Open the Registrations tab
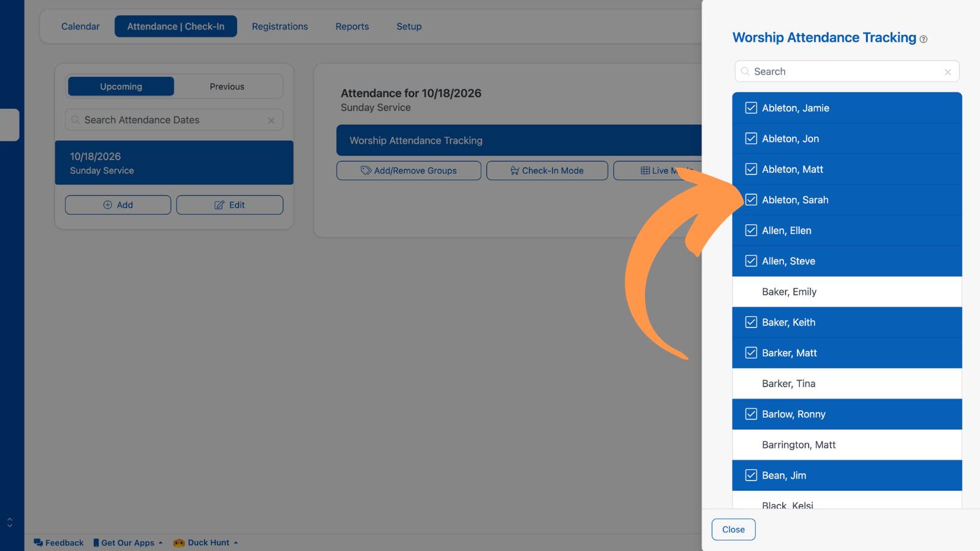Screen dimensions: 980x551 280,26
